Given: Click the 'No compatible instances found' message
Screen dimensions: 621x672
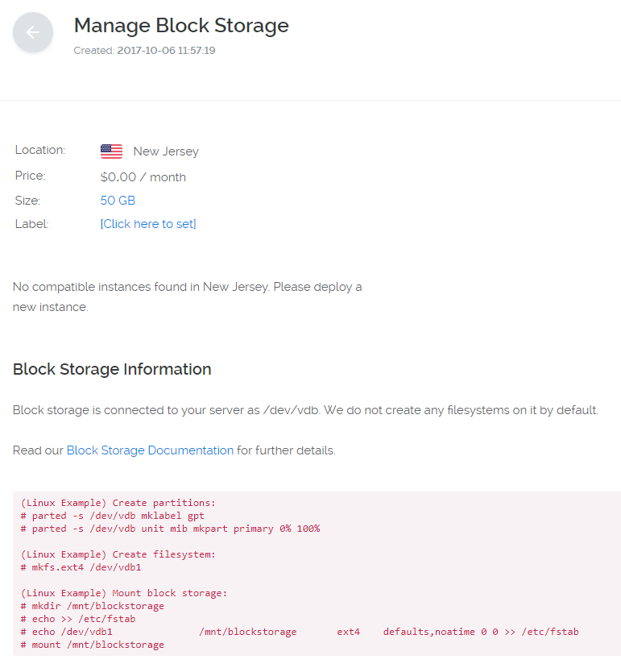Looking at the screenshot, I should pos(187,297).
